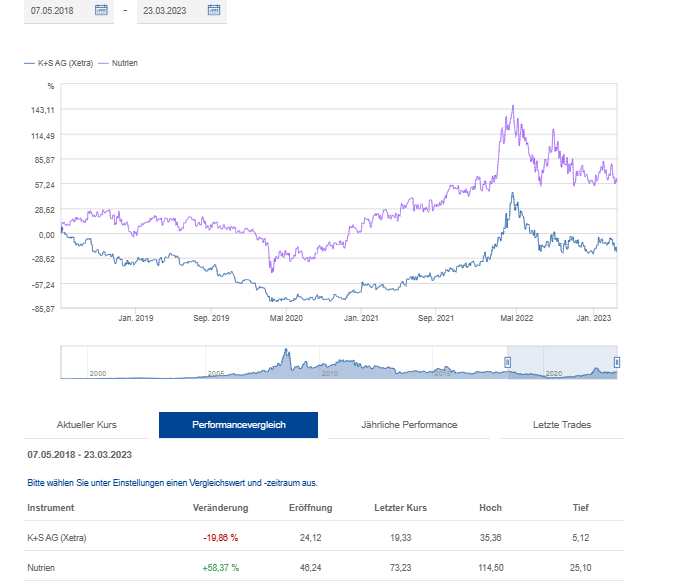Click the left handle of the navigator range

507,361
